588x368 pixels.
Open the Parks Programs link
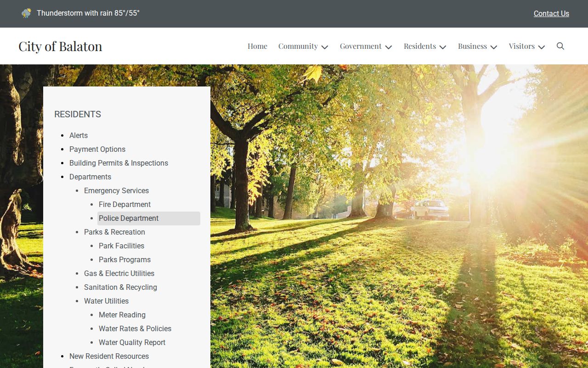click(124, 259)
